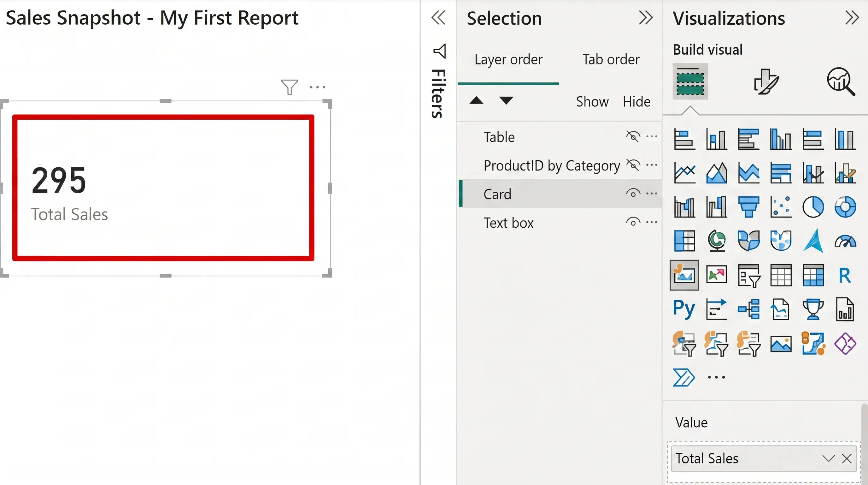Select the Python visual icon
Screen dimensions: 868x485
[x=684, y=308]
